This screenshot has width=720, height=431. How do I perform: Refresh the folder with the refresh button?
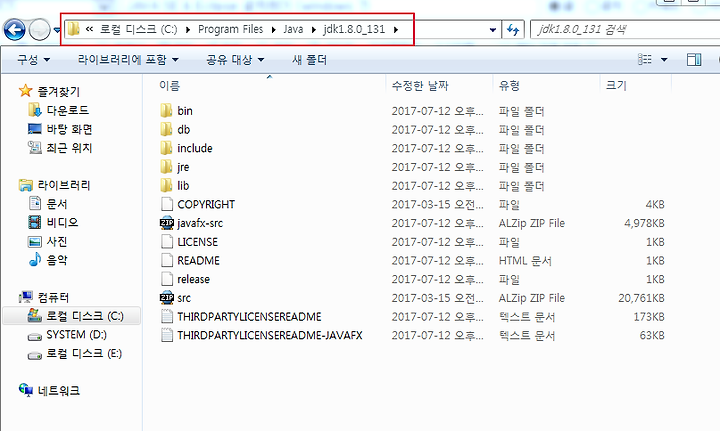pyautogui.click(x=513, y=30)
